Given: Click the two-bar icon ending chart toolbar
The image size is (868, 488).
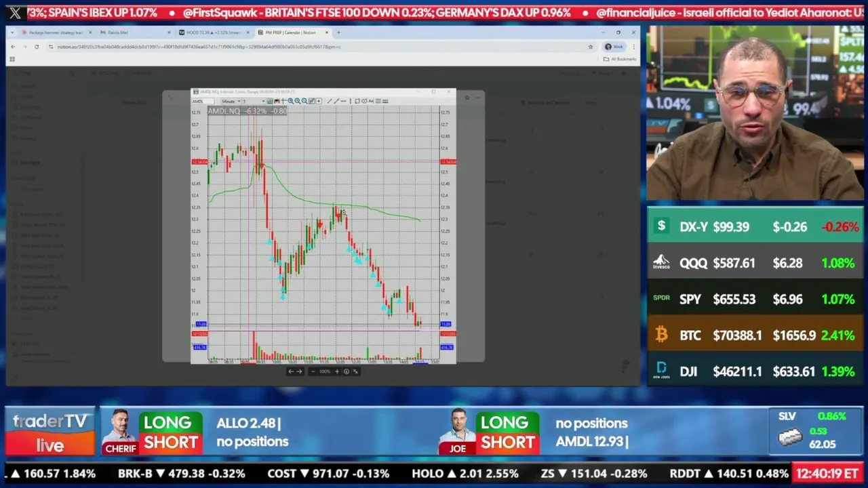Looking at the screenshot, I should [x=385, y=101].
